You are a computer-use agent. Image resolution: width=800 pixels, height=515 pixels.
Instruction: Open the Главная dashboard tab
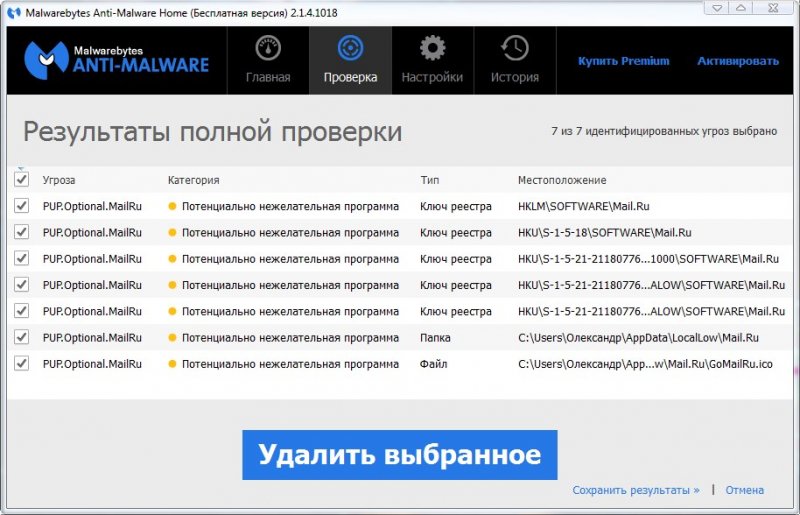[x=268, y=60]
